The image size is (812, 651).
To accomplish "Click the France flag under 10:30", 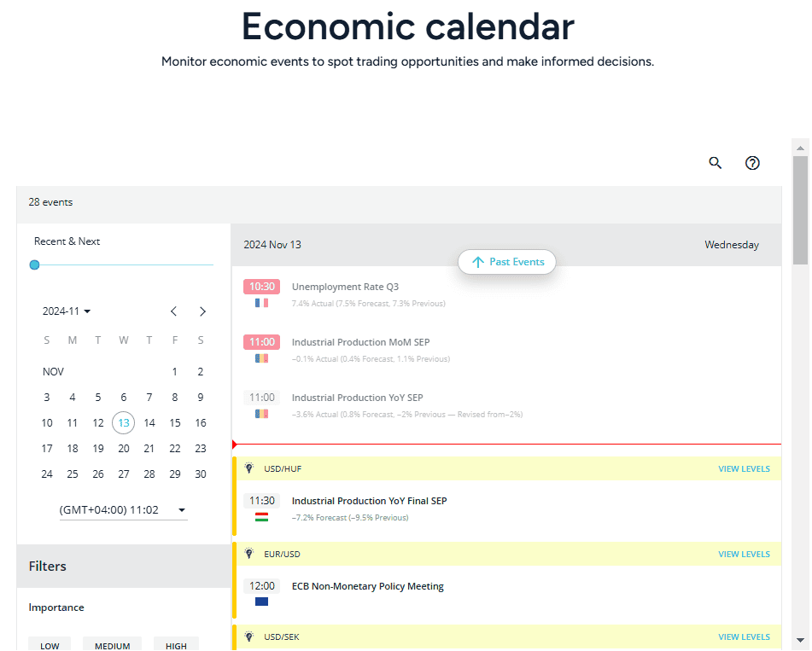I will [261, 303].
